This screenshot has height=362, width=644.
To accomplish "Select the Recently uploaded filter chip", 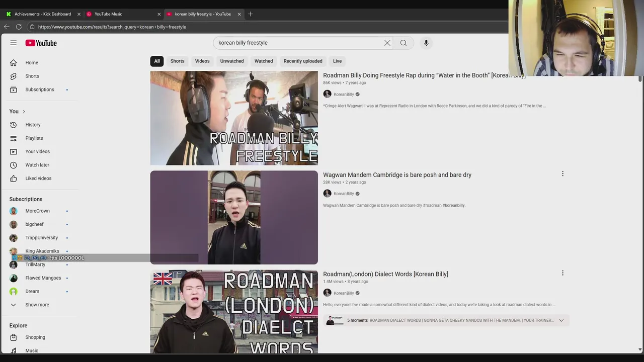I will (x=303, y=61).
